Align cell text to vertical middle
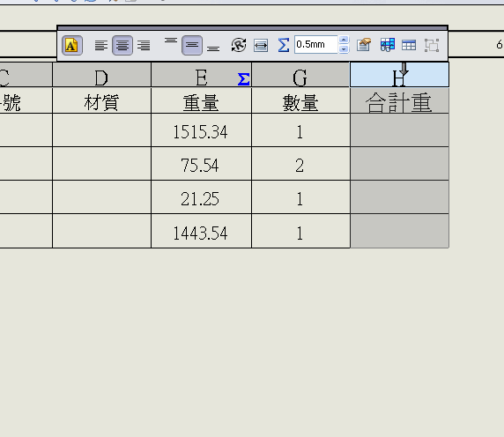Image resolution: width=504 pixels, height=437 pixels. (192, 45)
